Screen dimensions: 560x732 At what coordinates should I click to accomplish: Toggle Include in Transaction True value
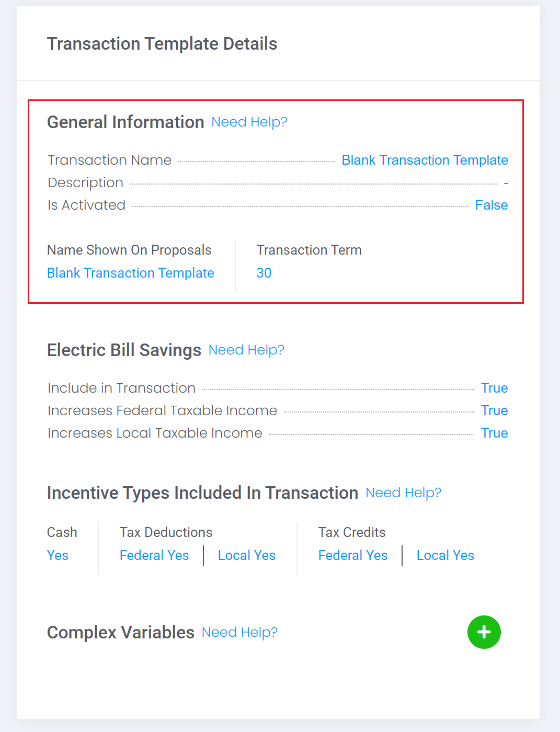(494, 388)
